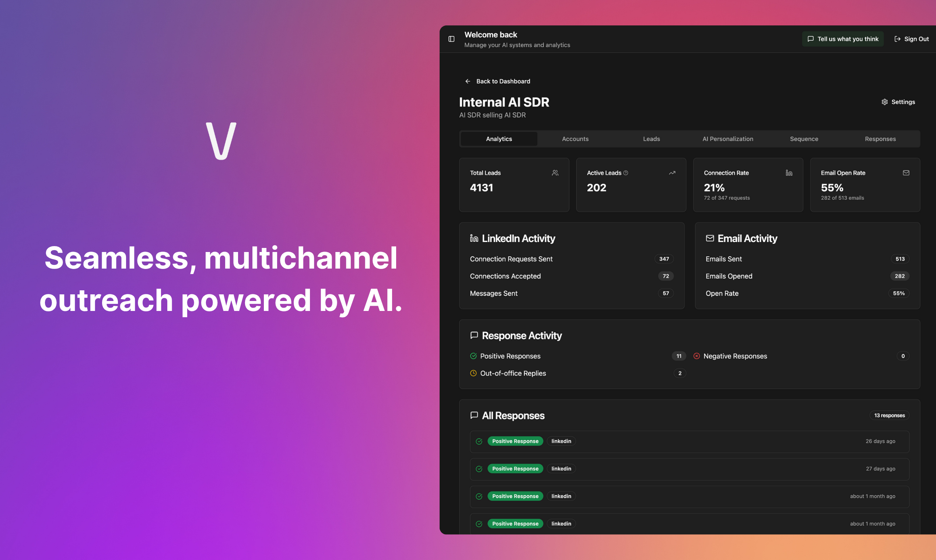
Task: Click the Settings gear icon
Action: pos(884,102)
